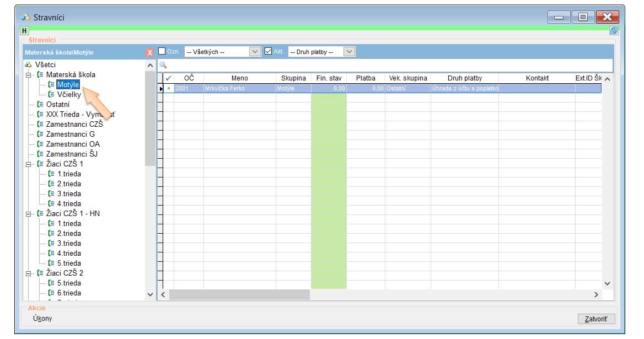
Task: Click the green H icon below title bar
Action: [x=24, y=31]
